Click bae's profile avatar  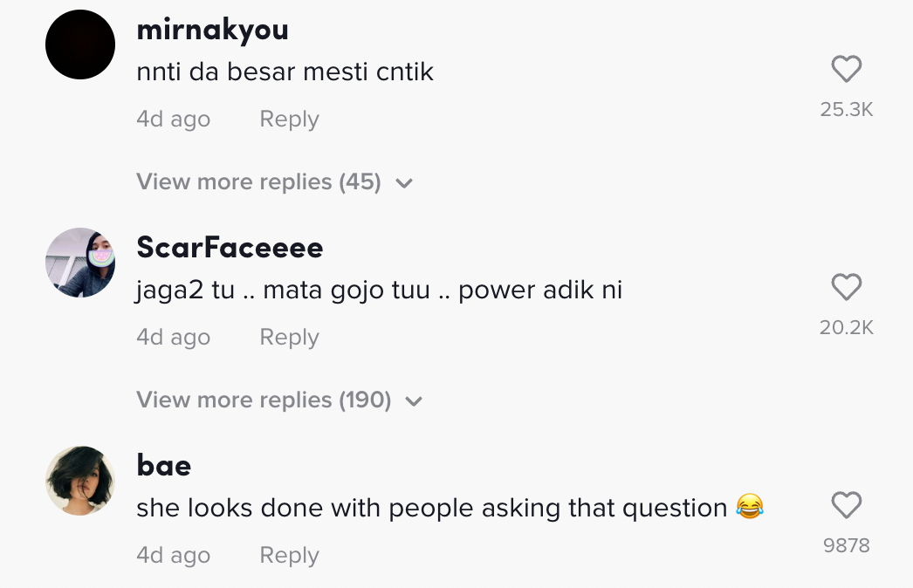(80, 481)
